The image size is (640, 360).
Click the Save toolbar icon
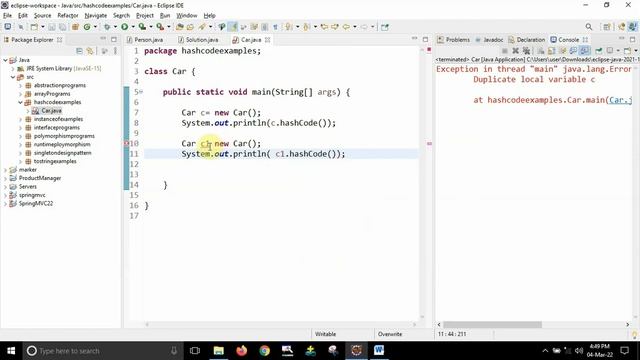coord(52,27)
